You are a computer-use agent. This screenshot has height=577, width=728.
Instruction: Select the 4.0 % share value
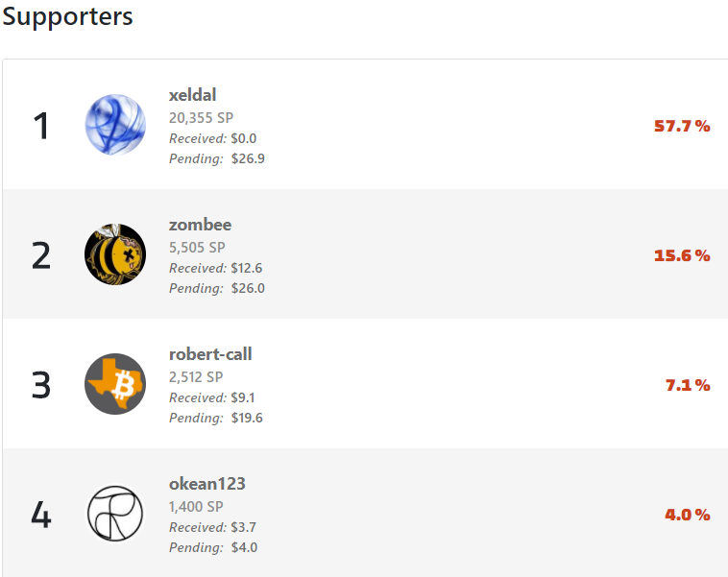click(x=688, y=515)
